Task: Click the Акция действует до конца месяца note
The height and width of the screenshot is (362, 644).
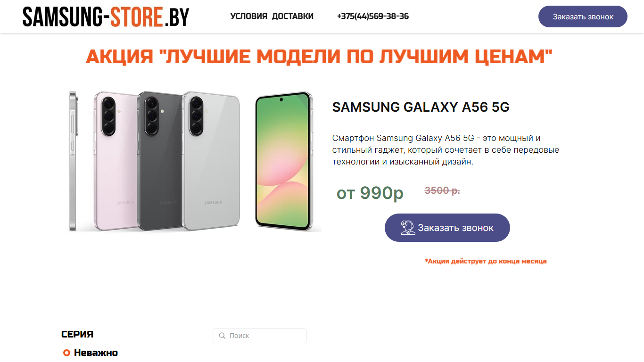Action: click(x=486, y=261)
